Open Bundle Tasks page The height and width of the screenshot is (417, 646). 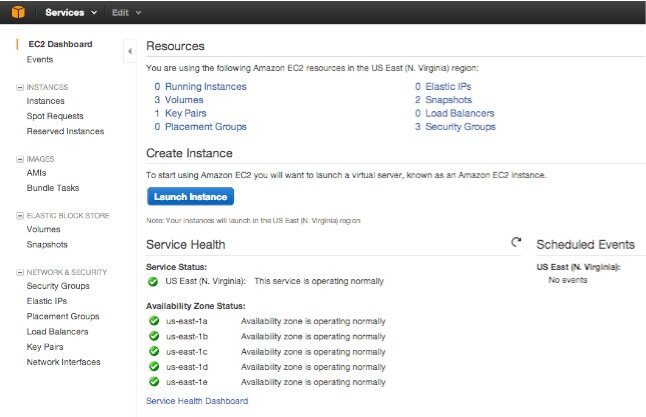click(x=53, y=188)
